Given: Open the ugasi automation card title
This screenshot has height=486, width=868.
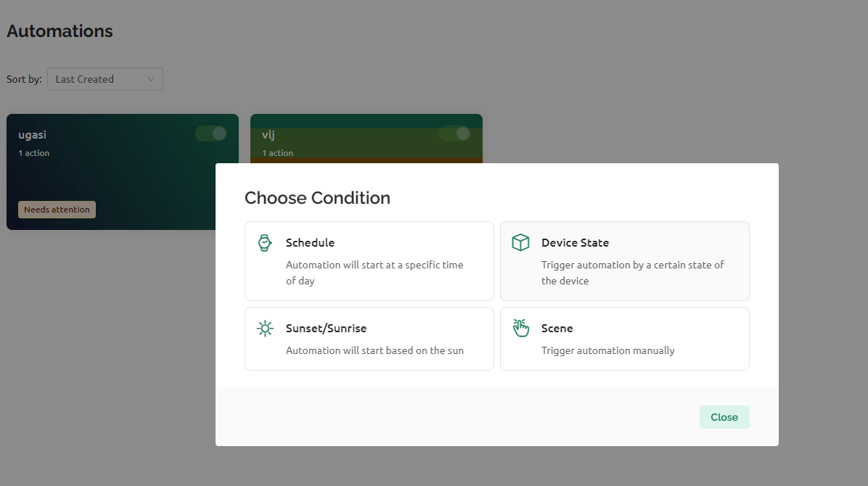Looking at the screenshot, I should click(x=32, y=135).
